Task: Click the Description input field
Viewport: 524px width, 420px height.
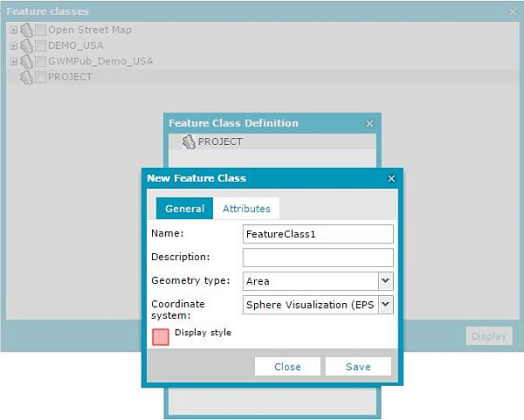Action: [x=318, y=258]
